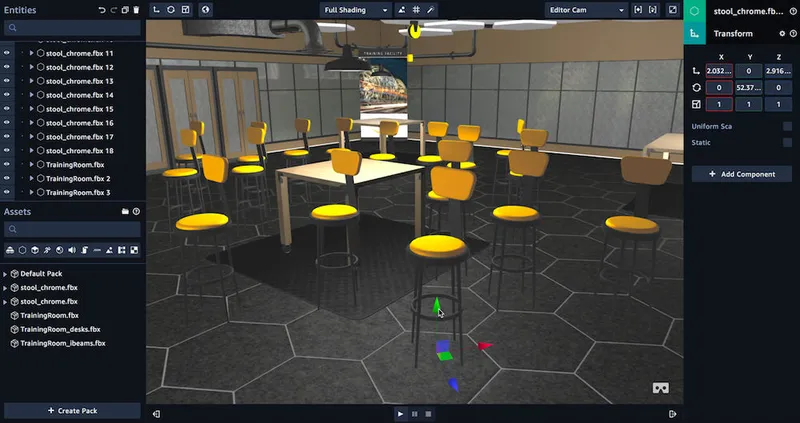
Task: Maximize the viewport to fullscreen
Action: click(673, 10)
